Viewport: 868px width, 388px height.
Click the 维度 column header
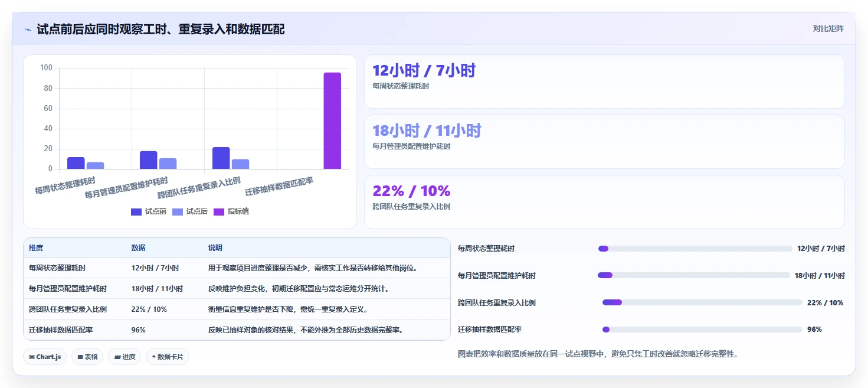point(36,248)
